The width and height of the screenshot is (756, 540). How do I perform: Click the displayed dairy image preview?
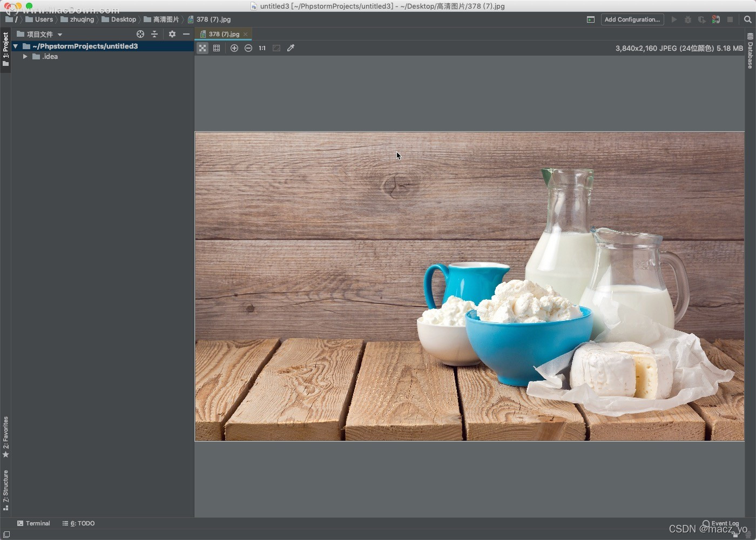[x=469, y=286]
